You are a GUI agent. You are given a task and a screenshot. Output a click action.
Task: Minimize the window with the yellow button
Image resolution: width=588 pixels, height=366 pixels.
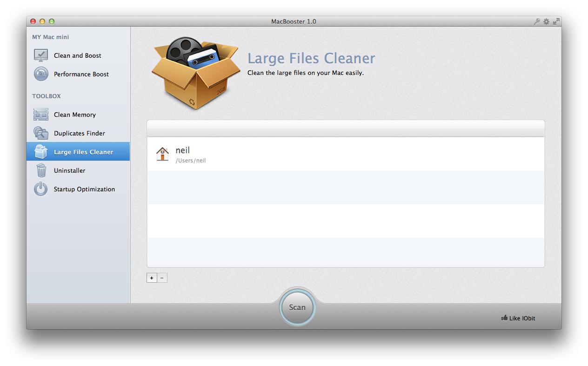42,21
